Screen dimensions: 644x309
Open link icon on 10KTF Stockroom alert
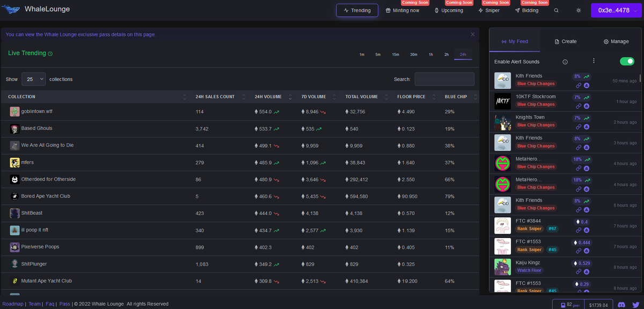point(579,106)
